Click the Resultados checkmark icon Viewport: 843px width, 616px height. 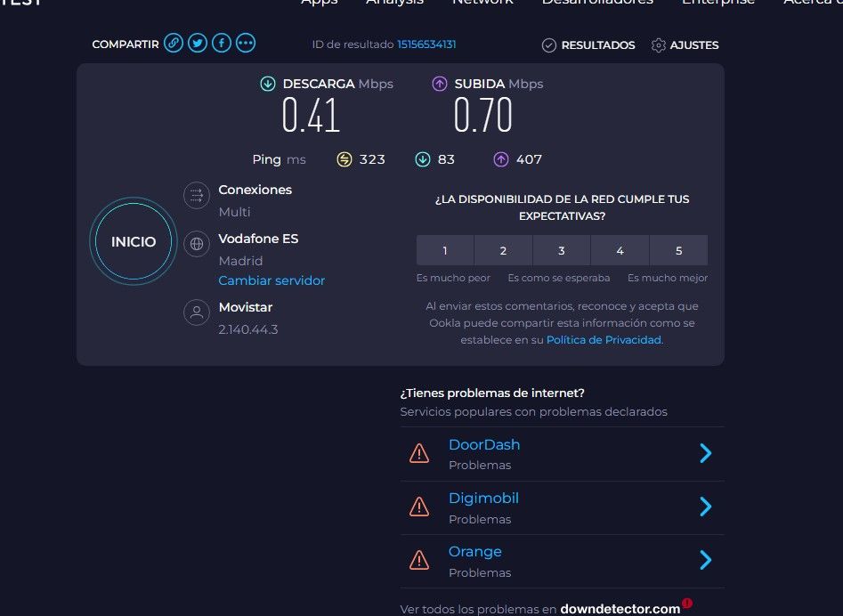(x=549, y=45)
